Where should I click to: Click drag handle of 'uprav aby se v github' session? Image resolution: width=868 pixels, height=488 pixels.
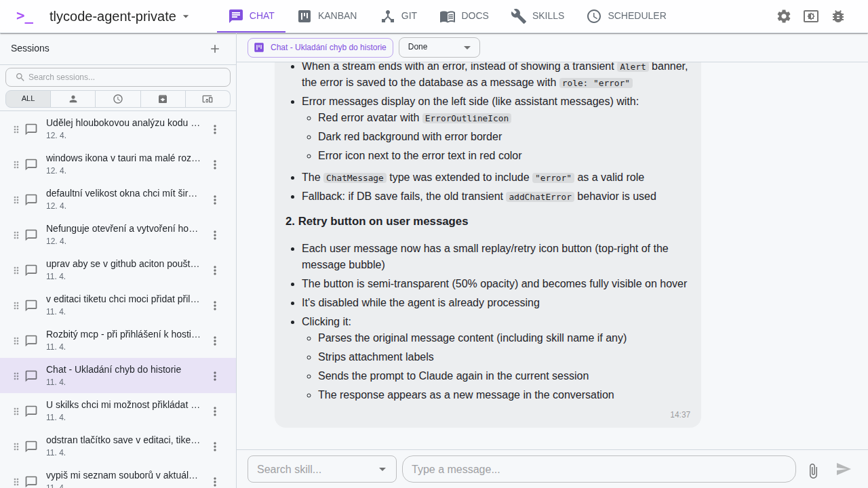coord(16,270)
